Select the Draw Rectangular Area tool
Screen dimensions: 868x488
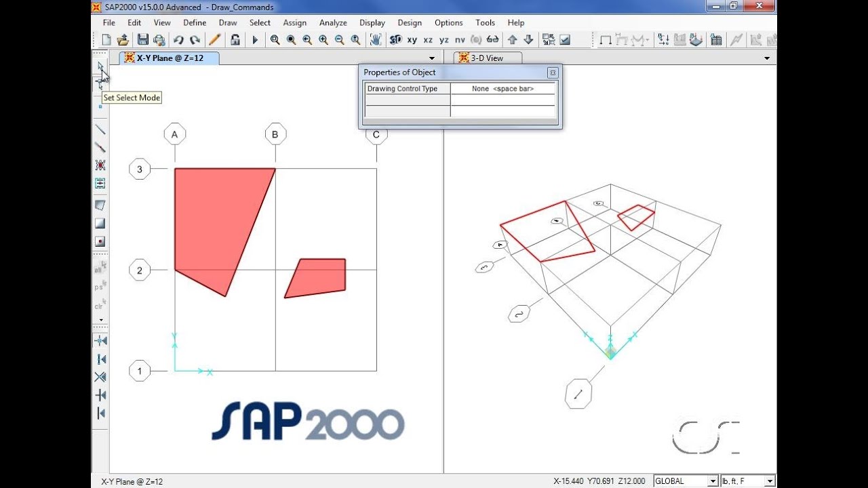click(100, 223)
